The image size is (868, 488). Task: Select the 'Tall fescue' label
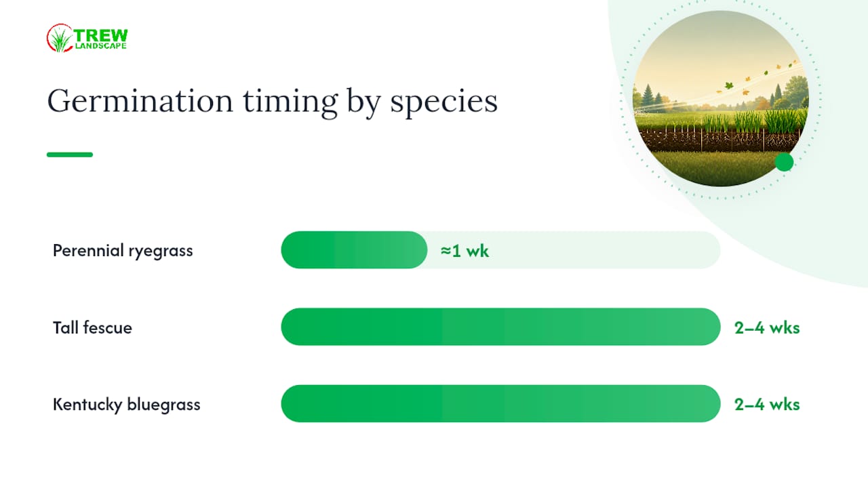point(92,328)
